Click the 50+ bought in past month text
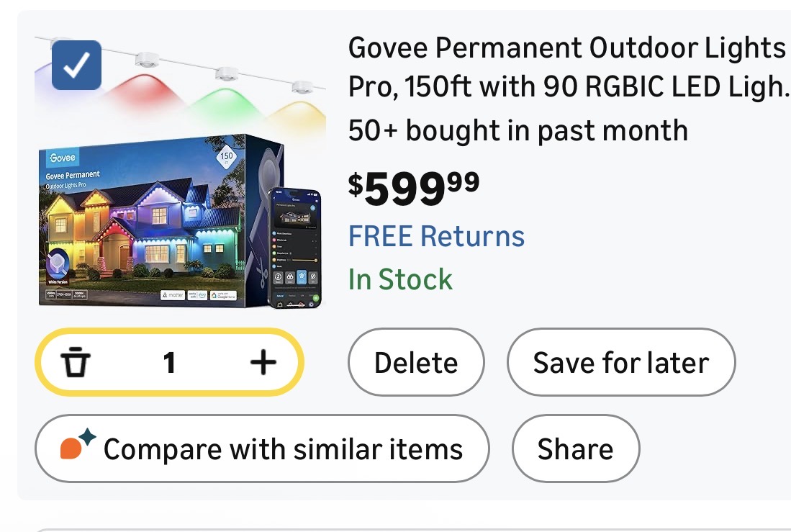 (517, 130)
